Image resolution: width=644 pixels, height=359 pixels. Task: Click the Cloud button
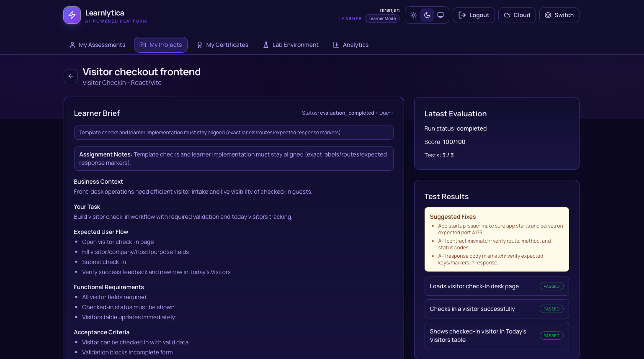pyautogui.click(x=517, y=15)
